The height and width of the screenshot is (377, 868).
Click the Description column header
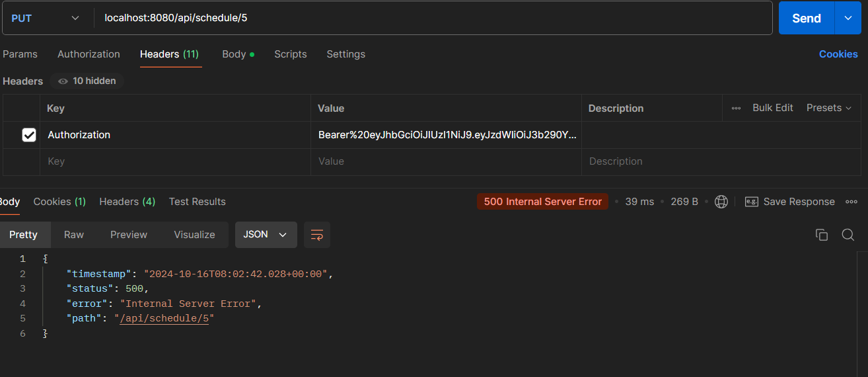(x=616, y=108)
